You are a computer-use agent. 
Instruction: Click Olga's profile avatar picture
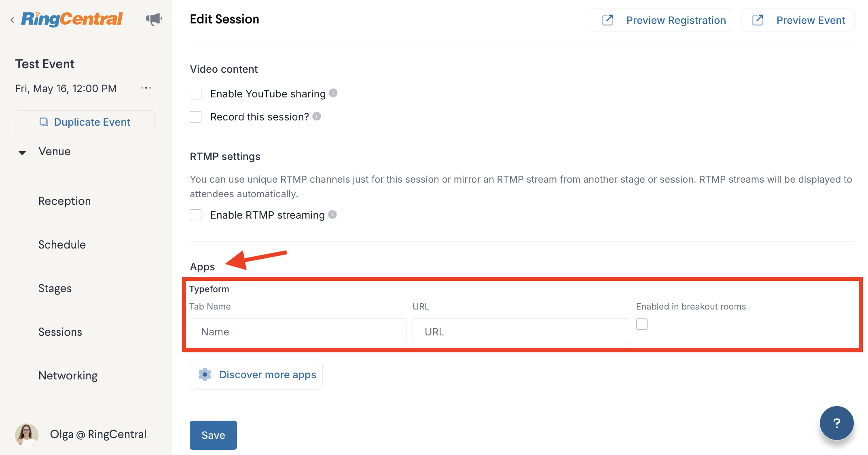27,434
